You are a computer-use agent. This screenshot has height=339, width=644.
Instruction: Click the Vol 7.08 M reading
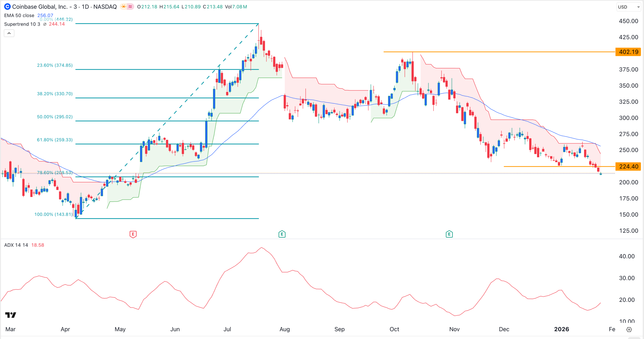tap(236, 7)
